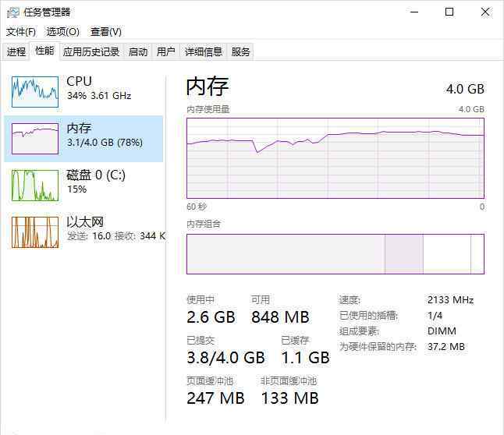Open the 文件(F) menu
The width and height of the screenshot is (504, 435).
(21, 31)
